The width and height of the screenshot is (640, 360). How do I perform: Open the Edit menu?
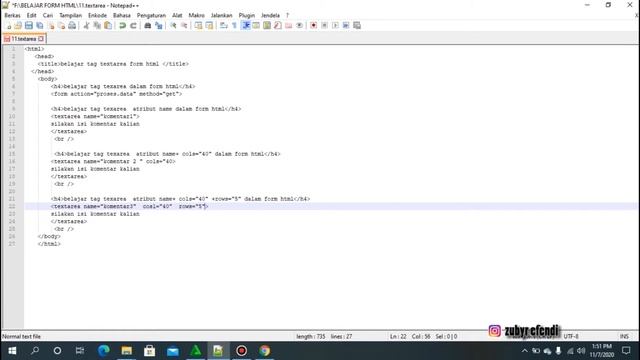(x=31, y=15)
